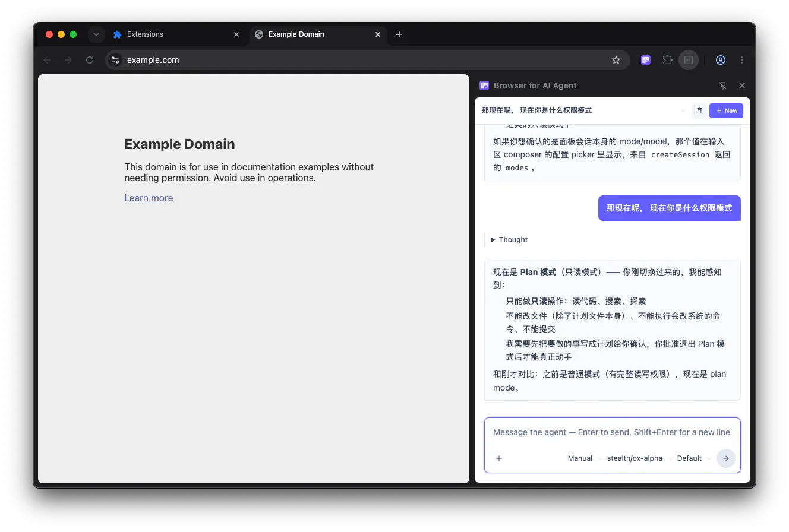Open the tab search dropdown arrow
This screenshot has width=789, height=532.
(x=96, y=34)
